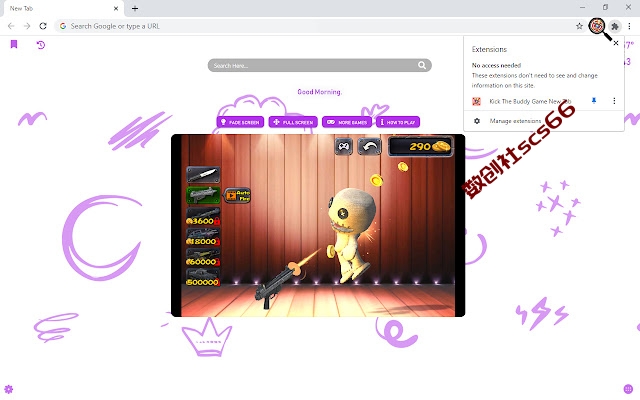Viewport: 640px width, 400px height.
Task: Click the game's back arrow button
Action: [x=370, y=147]
